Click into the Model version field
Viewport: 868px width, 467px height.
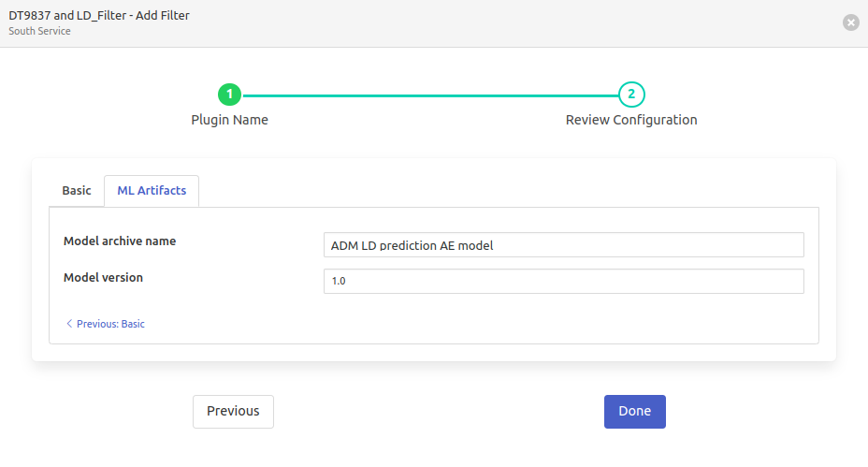click(563, 281)
